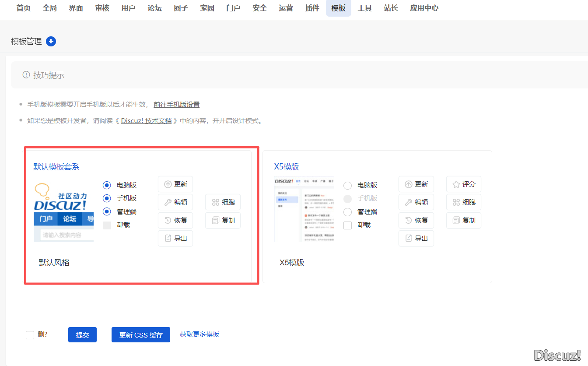Open the 审核 tab
This screenshot has width=588, height=366.
(102, 8)
